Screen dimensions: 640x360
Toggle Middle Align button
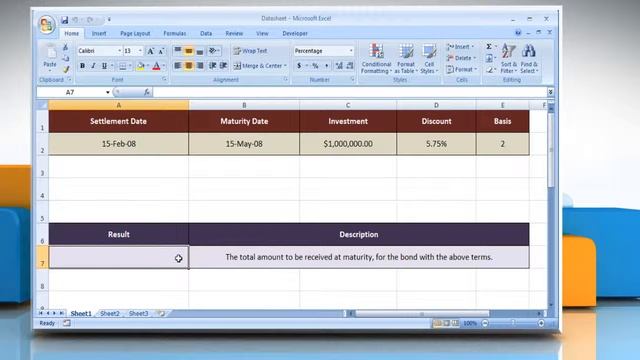189,51
